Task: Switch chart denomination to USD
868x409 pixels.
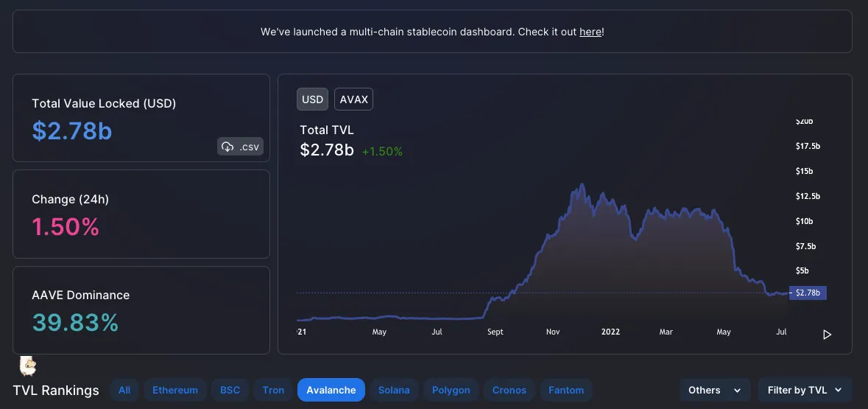Action: (x=312, y=99)
